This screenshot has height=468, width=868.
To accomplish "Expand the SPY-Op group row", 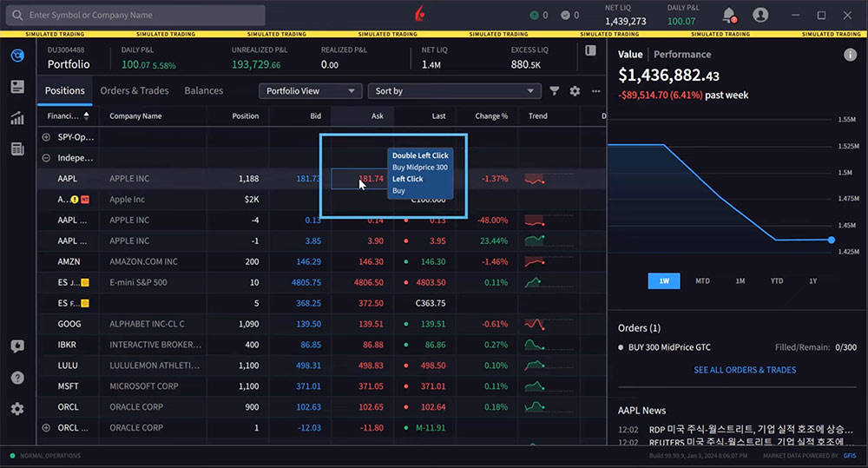I will (46, 137).
